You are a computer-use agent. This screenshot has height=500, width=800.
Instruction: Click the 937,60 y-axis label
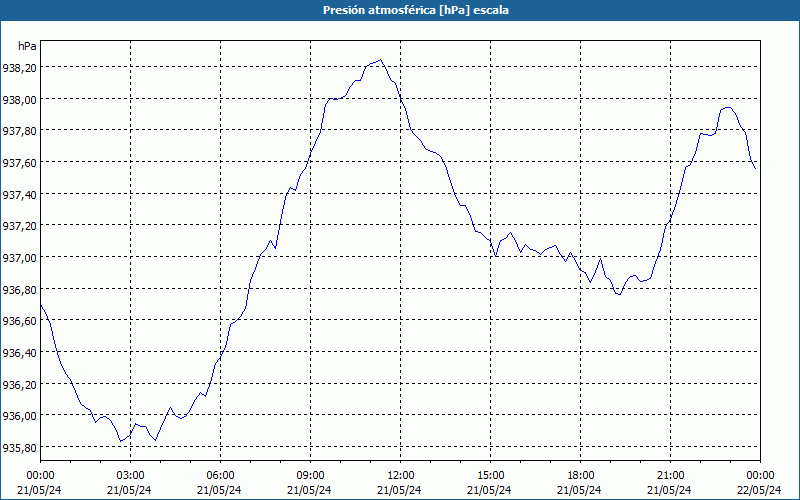[x=19, y=162]
